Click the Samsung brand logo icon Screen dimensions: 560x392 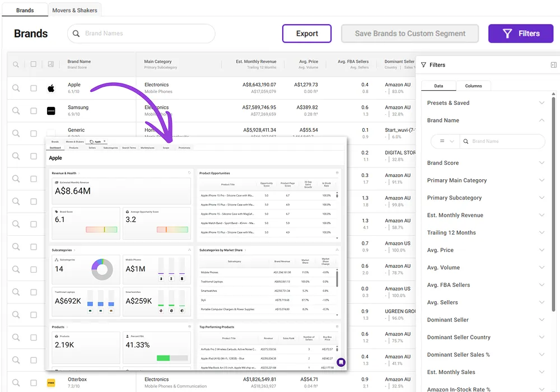pos(51,111)
